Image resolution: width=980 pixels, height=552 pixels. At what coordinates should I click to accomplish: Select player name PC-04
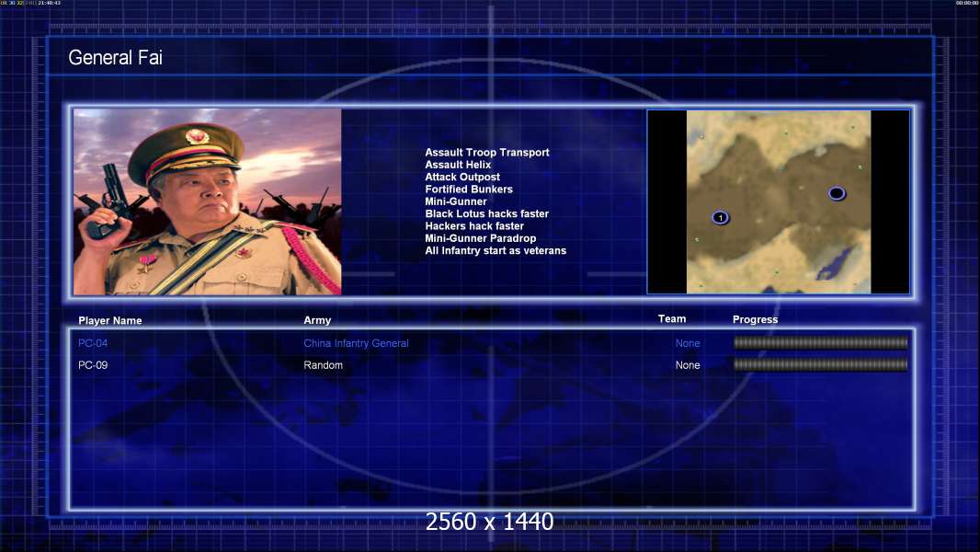click(x=93, y=343)
